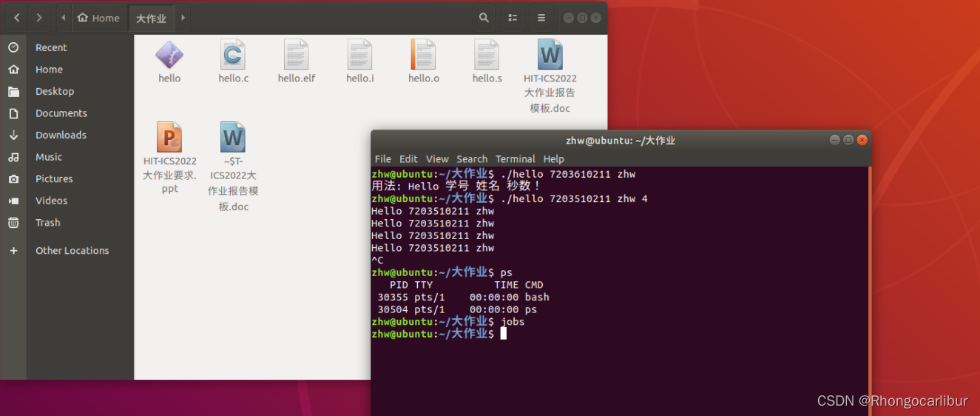Image resolution: width=980 pixels, height=416 pixels.
Task: Open Desktop in the Files sidebar
Action: (x=67, y=91)
